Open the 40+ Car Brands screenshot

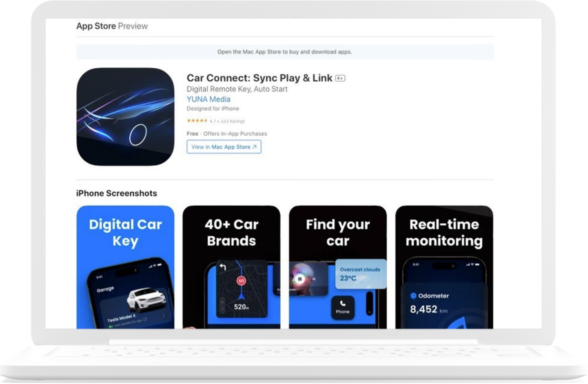pyautogui.click(x=232, y=267)
